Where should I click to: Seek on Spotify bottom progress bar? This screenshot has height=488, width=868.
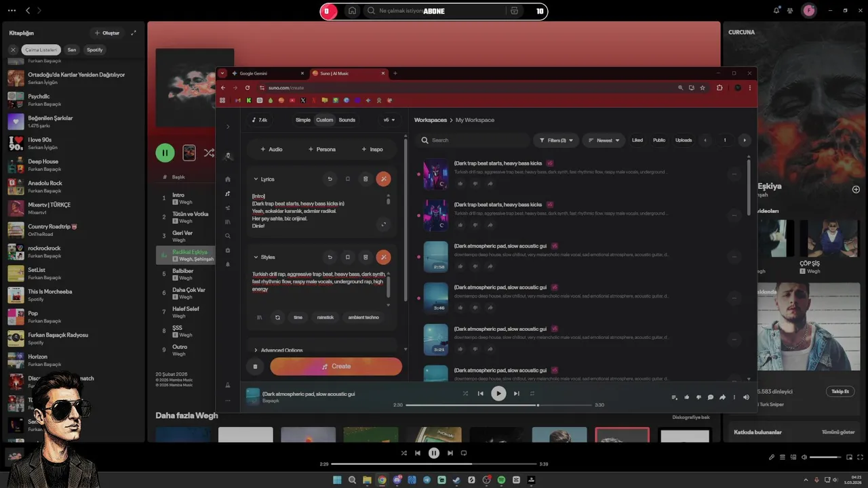pyautogui.click(x=434, y=464)
